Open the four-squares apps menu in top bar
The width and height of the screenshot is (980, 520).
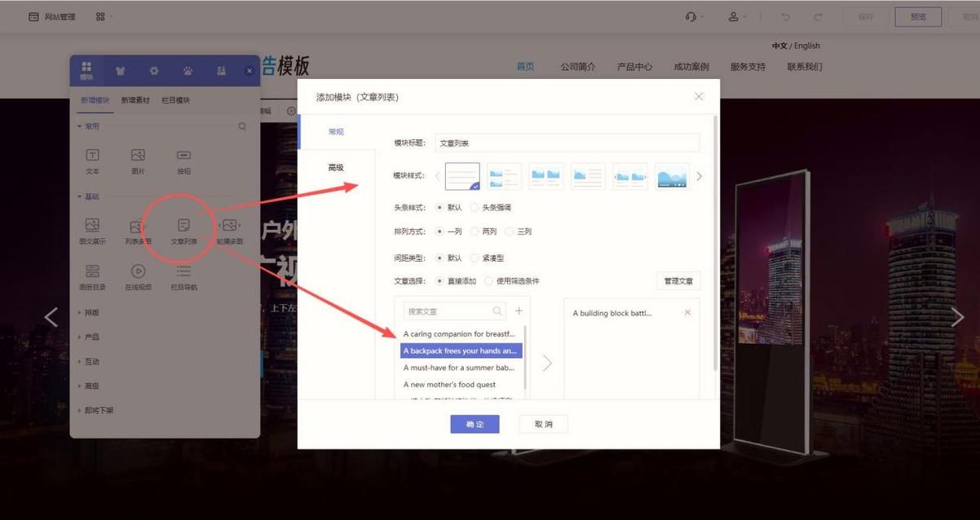point(101,16)
